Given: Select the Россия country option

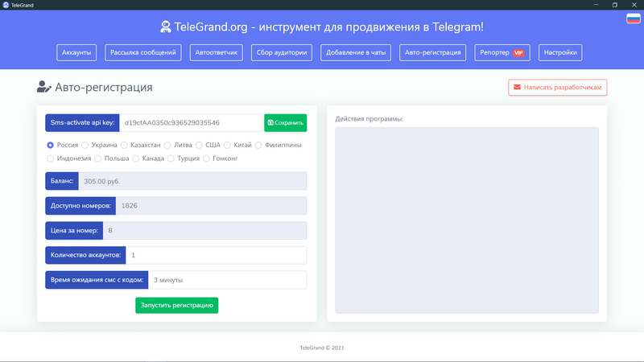Looking at the screenshot, I should click(x=50, y=145).
